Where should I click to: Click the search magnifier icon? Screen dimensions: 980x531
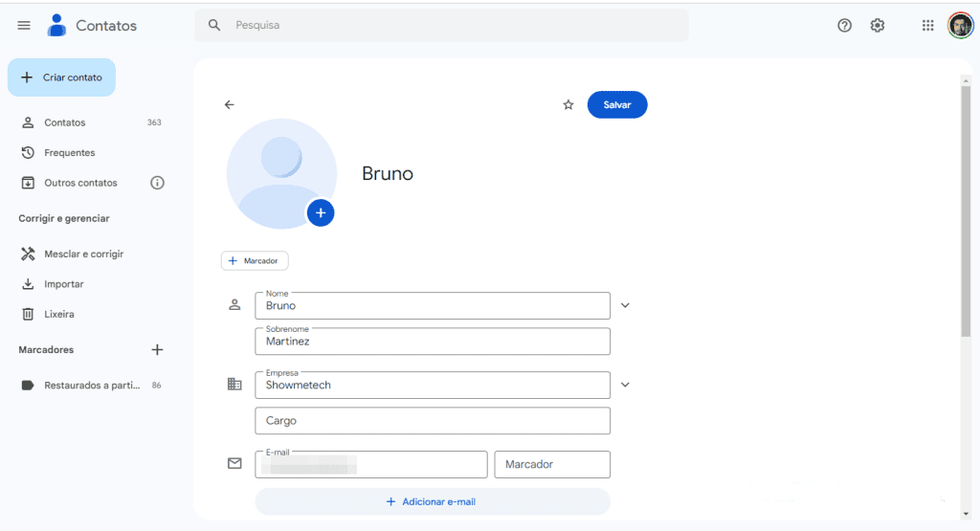(x=214, y=25)
